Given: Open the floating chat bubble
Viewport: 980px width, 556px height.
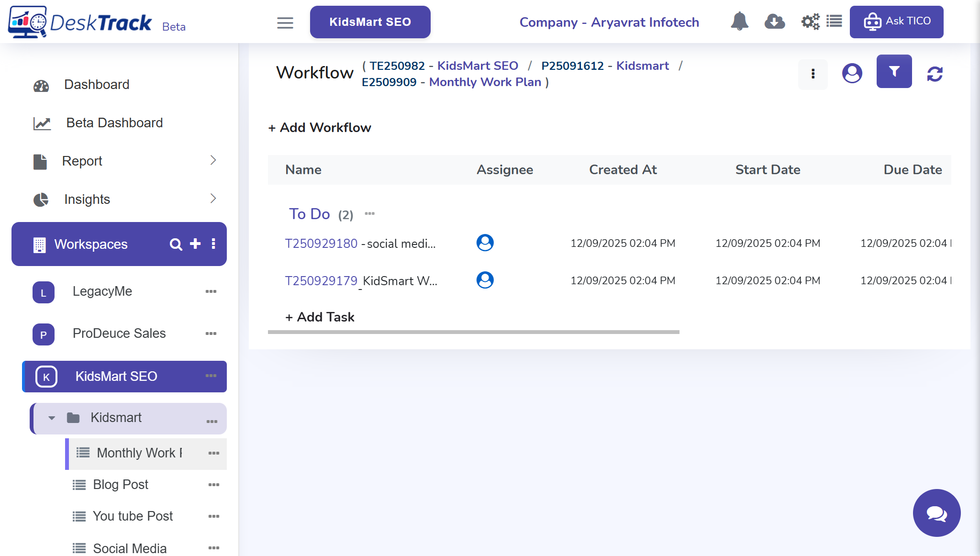Looking at the screenshot, I should pos(936,513).
